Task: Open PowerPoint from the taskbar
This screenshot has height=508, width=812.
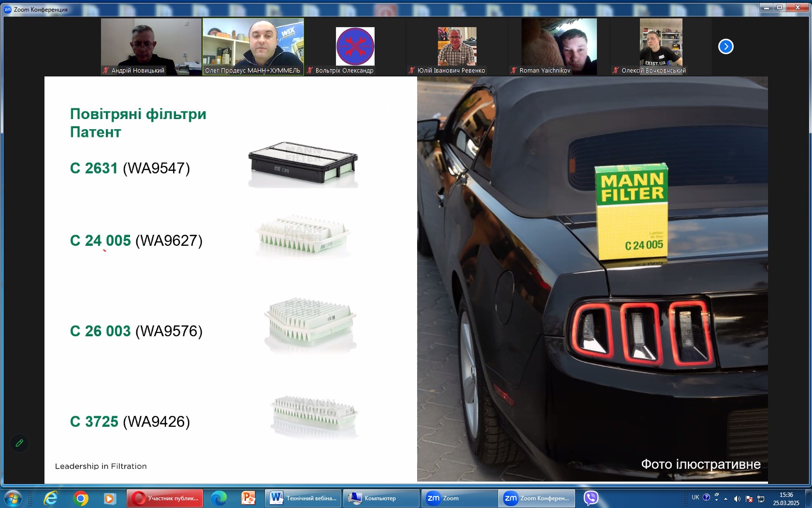Action: [x=248, y=498]
